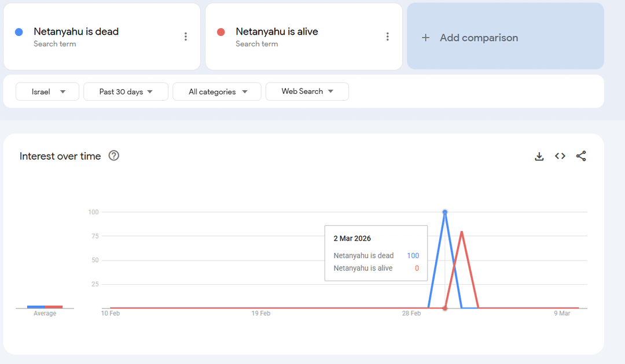This screenshot has width=625, height=364.
Task: Download the Interest over time chart data
Action: 539,156
